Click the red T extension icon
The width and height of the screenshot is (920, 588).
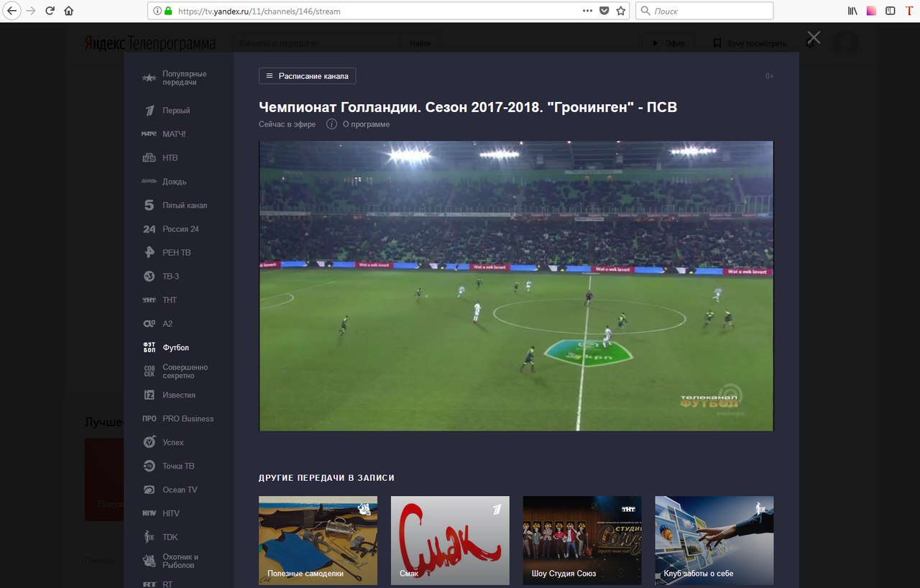tap(909, 11)
